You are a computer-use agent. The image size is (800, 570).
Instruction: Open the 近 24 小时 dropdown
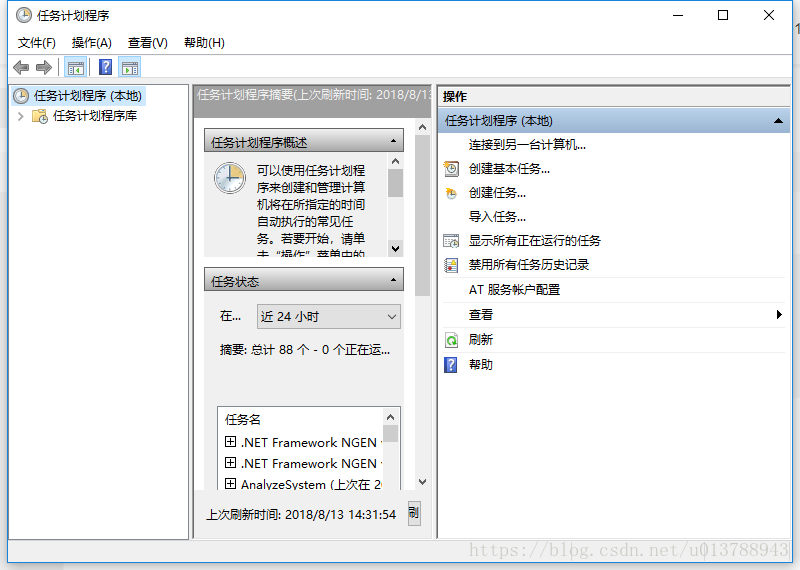329,317
